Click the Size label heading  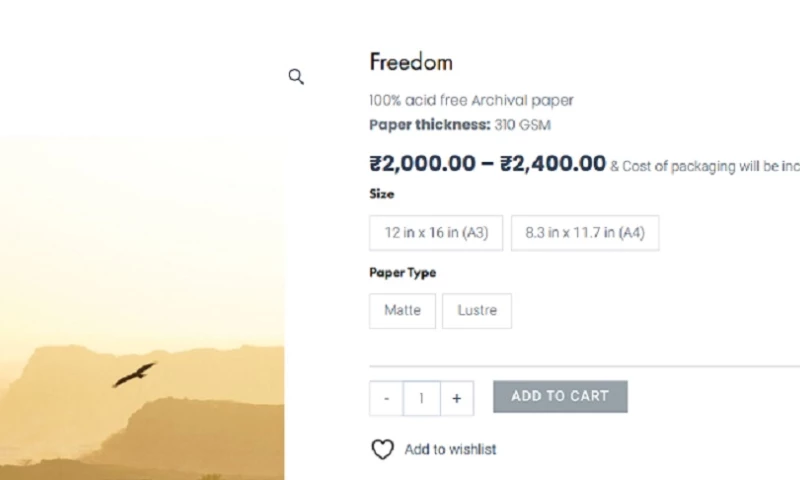point(382,194)
